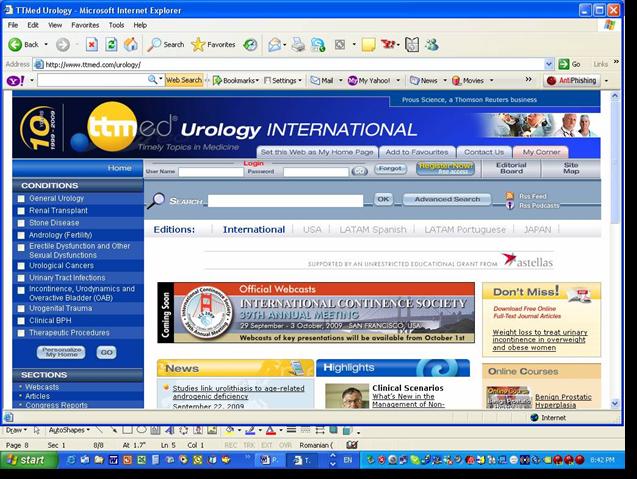The height and width of the screenshot is (479, 637).
Task: Switch to the USA edition tab
Action: click(x=313, y=229)
